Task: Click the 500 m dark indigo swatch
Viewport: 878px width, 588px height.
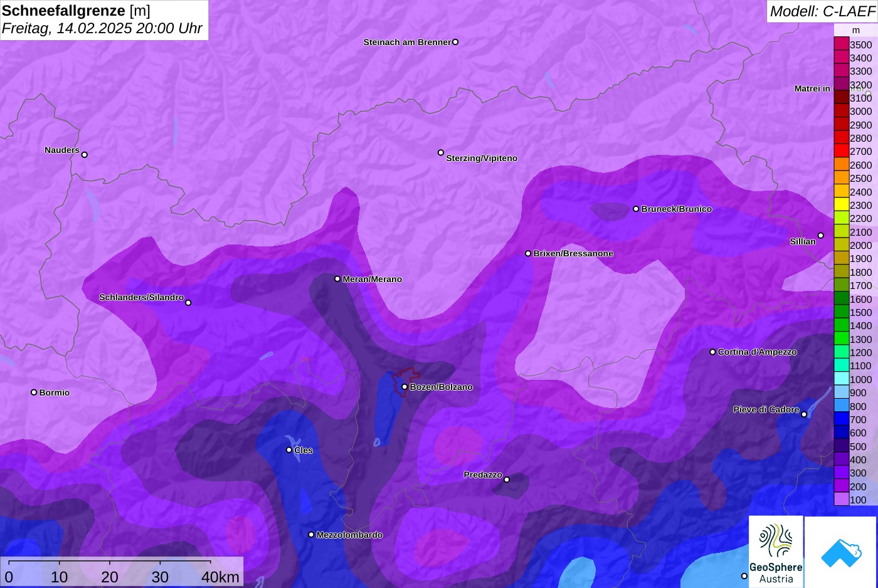Action: click(x=841, y=446)
